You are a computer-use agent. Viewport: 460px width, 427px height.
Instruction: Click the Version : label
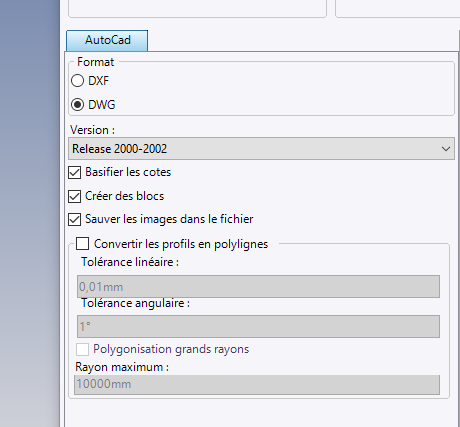[x=92, y=130]
